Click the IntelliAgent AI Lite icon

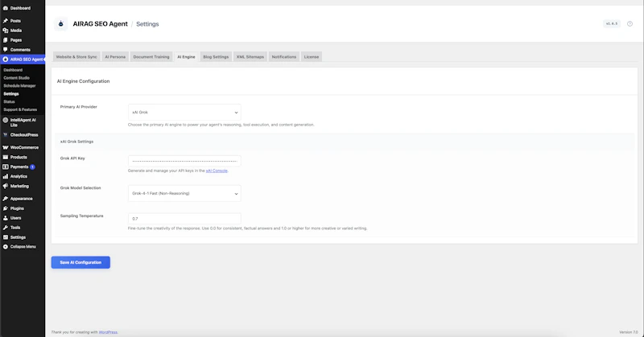click(6, 121)
